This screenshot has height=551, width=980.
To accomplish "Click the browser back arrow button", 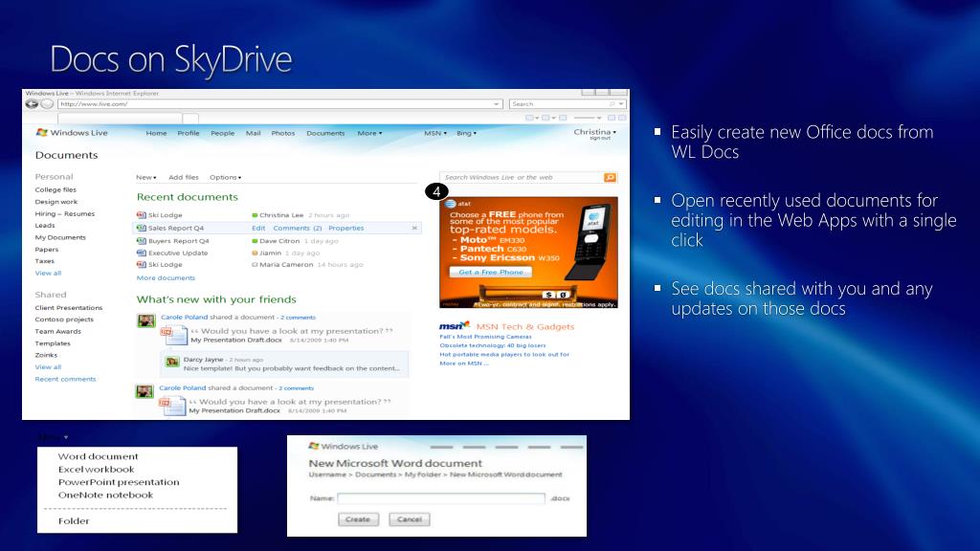I will (32, 103).
